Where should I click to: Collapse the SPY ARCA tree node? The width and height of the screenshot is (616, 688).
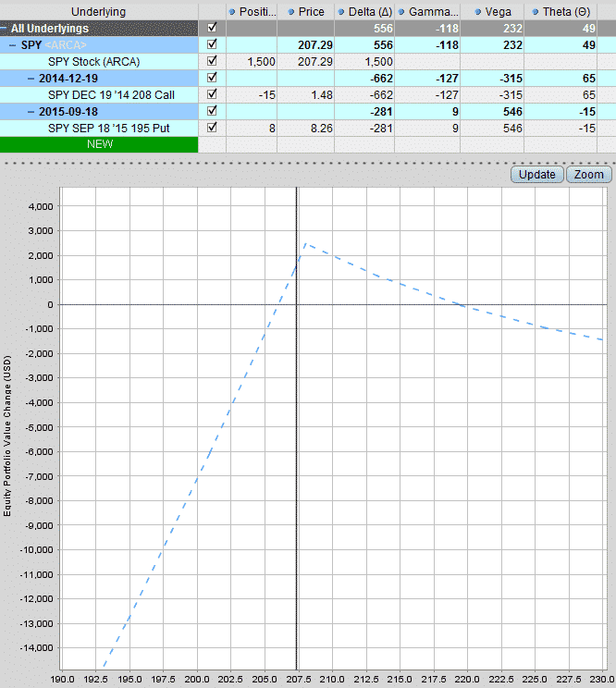coord(12,45)
